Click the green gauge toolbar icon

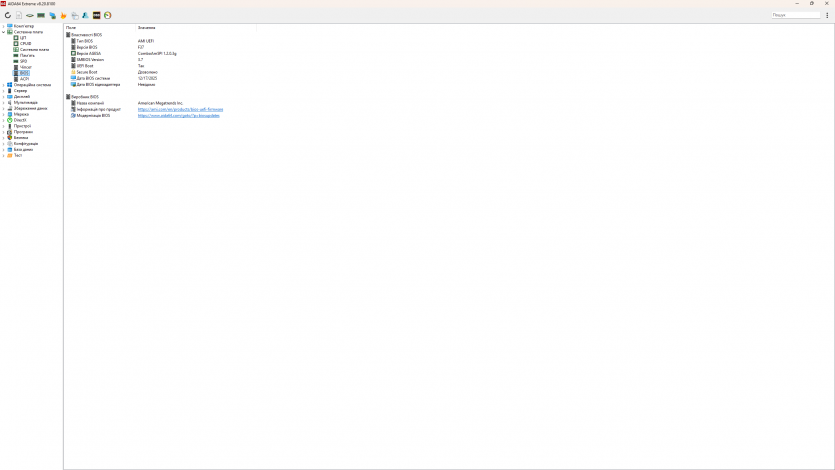[x=108, y=15]
